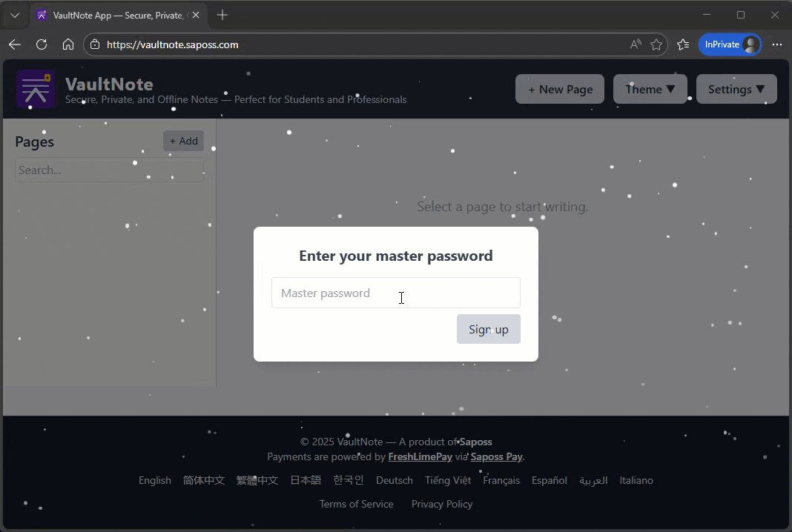Reload the page with refresh icon
Screen dimensions: 792x532
point(42,44)
